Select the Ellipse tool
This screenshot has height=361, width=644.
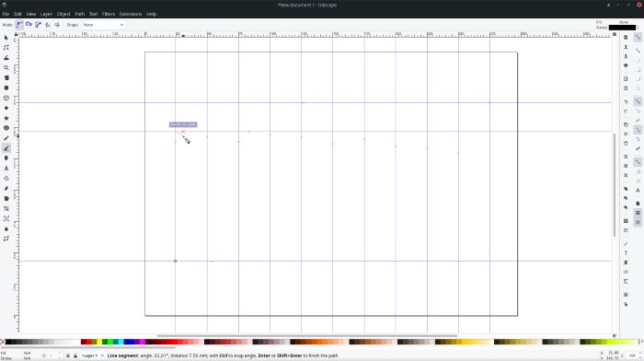pos(6,108)
